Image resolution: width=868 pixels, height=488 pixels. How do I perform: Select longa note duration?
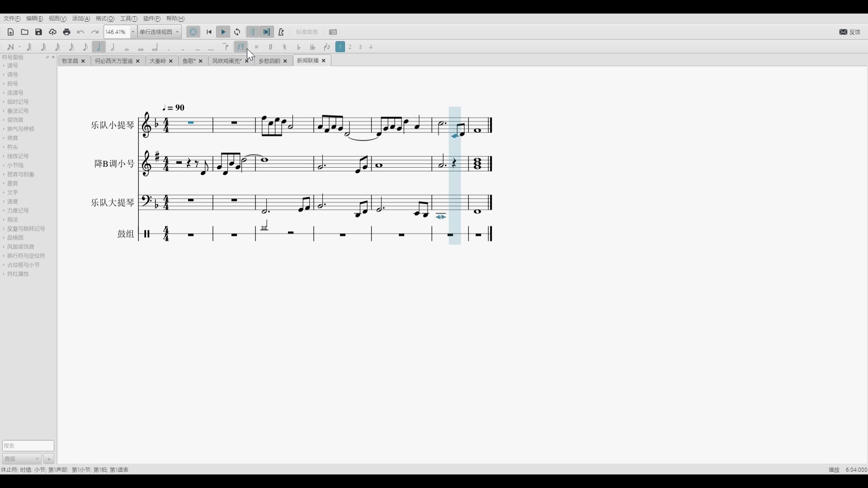click(x=155, y=47)
